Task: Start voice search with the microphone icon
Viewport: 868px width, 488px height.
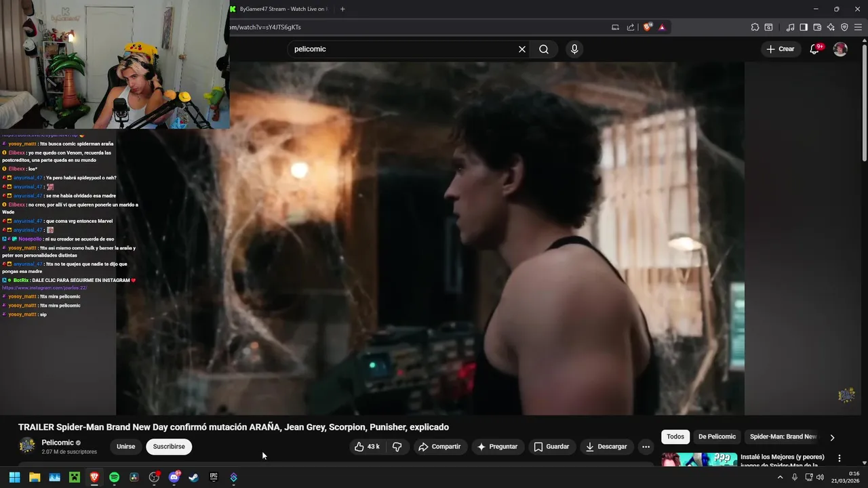Action: [x=574, y=49]
